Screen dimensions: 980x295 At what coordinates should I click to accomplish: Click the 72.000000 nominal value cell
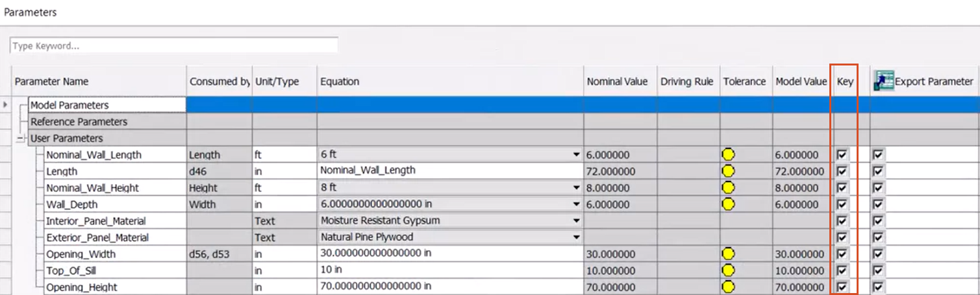click(620, 171)
